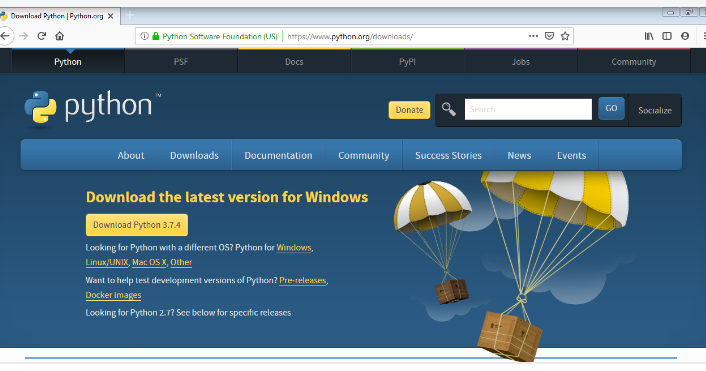Select the Docs top tab
The height and width of the screenshot is (371, 706).
(294, 62)
